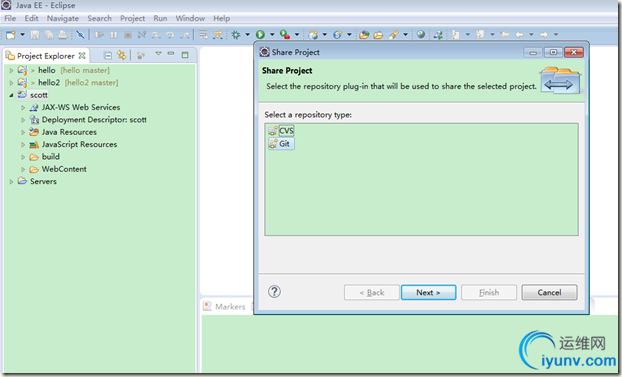Viewport: 622px width, 377px height.
Task: Open the Navigate menu
Action: pyautogui.click(x=63, y=18)
